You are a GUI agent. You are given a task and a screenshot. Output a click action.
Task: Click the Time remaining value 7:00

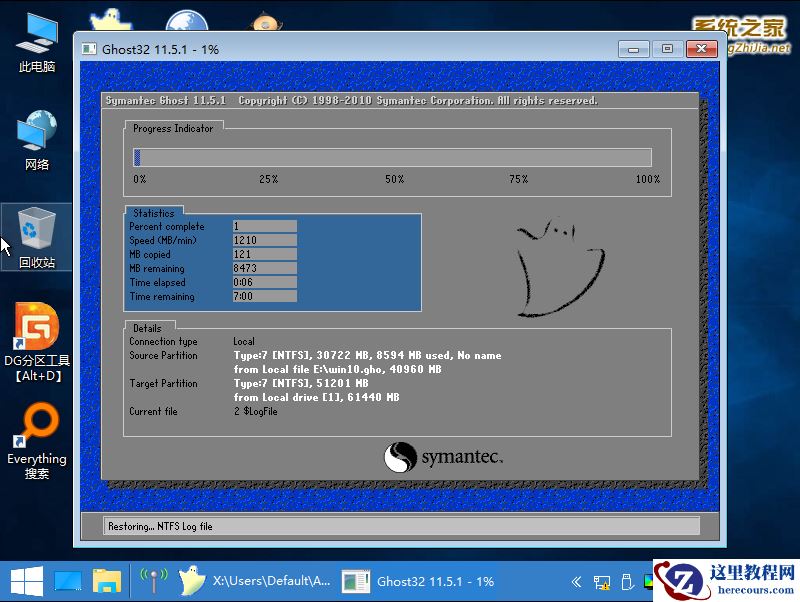pos(264,296)
